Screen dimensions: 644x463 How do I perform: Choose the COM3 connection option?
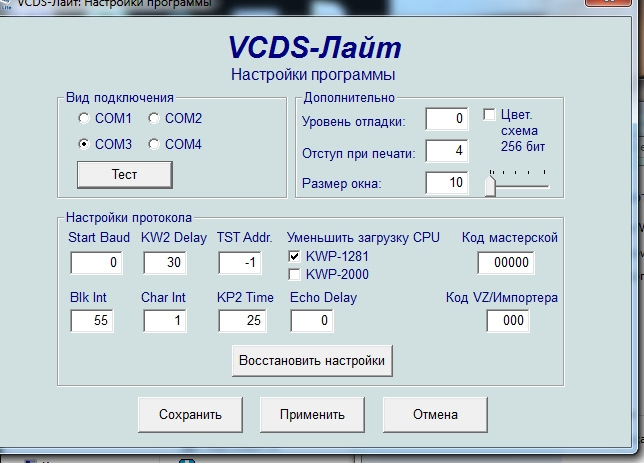[x=84, y=144]
